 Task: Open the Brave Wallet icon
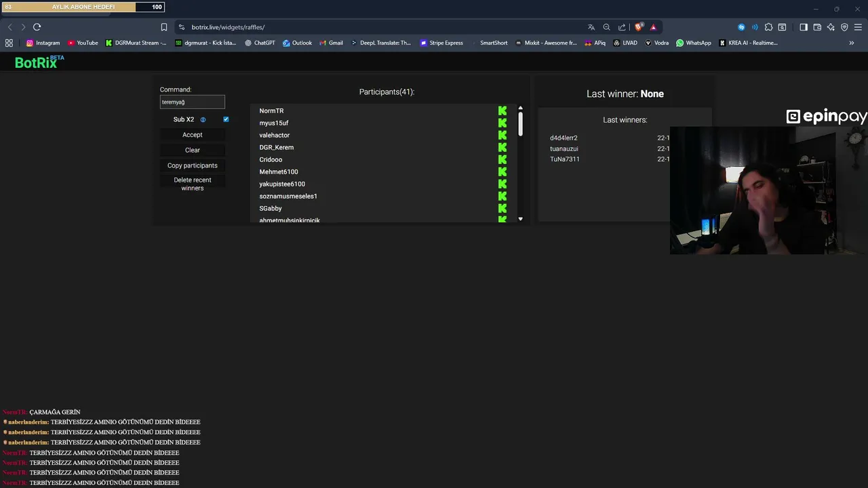[x=817, y=27]
